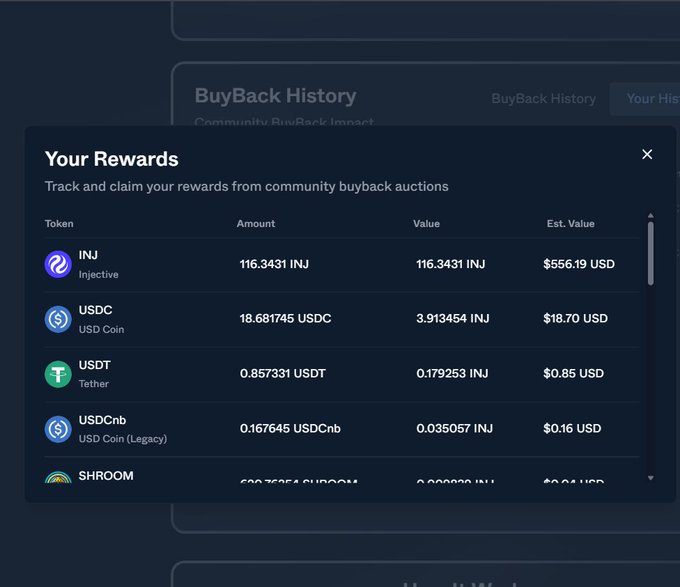Click the 0.167645 USDCnb amount
This screenshot has height=587, width=680.
pos(290,428)
